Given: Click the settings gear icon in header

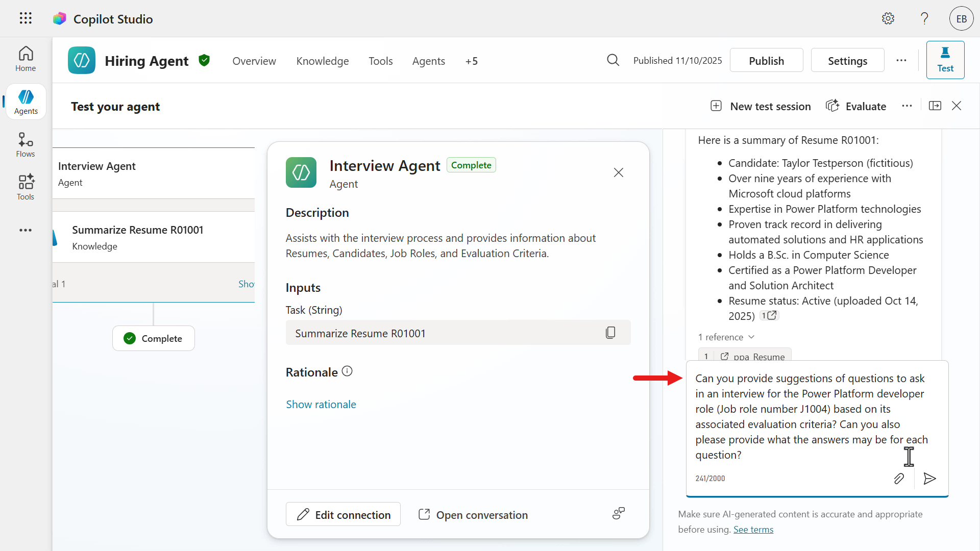Looking at the screenshot, I should tap(888, 19).
